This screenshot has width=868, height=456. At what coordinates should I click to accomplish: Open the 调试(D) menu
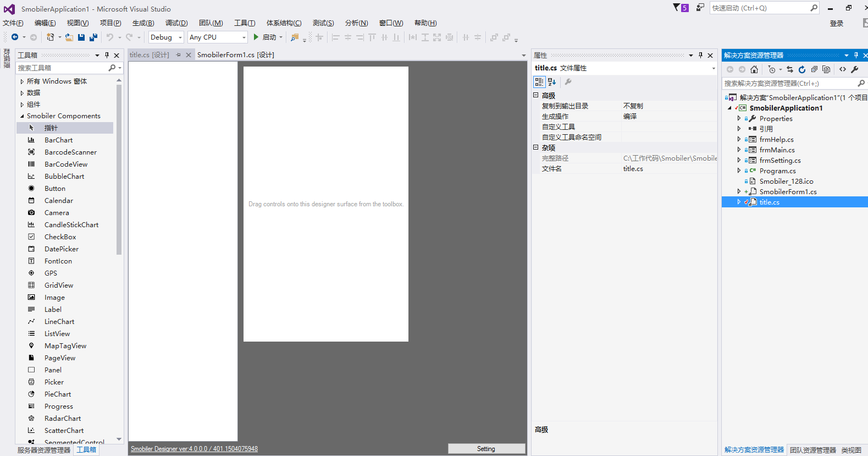click(x=176, y=23)
